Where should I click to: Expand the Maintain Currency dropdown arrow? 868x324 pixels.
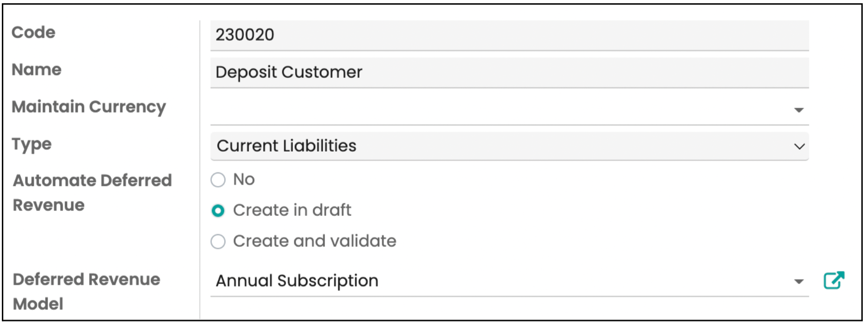point(799,110)
